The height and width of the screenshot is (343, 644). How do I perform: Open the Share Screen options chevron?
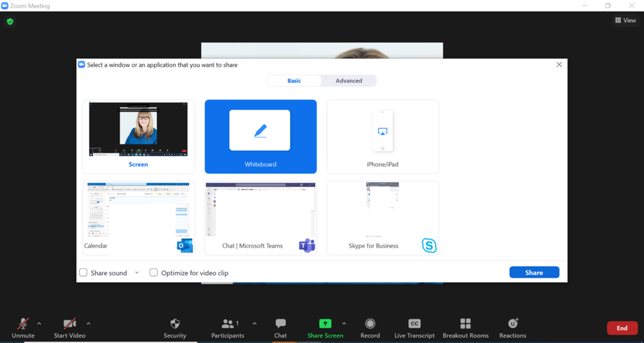[x=344, y=323]
